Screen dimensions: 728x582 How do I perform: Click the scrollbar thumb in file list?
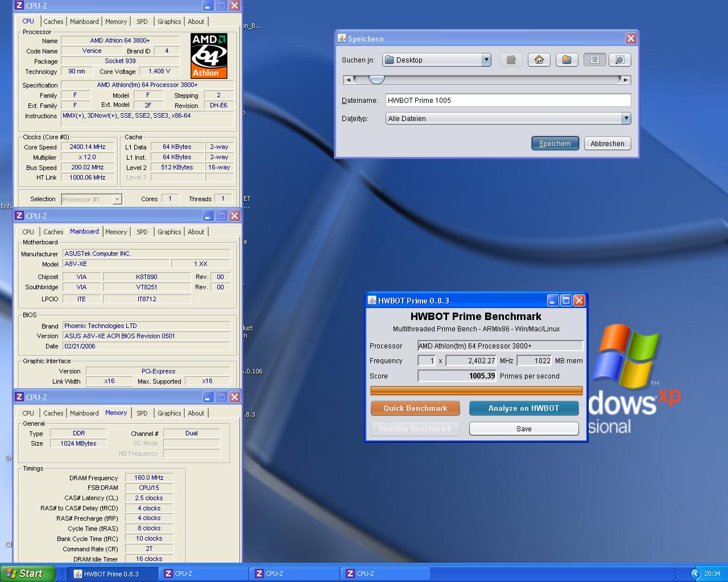377,80
